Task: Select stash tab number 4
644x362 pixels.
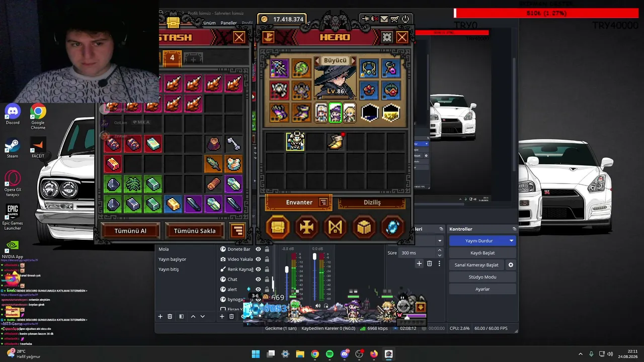Action: [x=172, y=58]
